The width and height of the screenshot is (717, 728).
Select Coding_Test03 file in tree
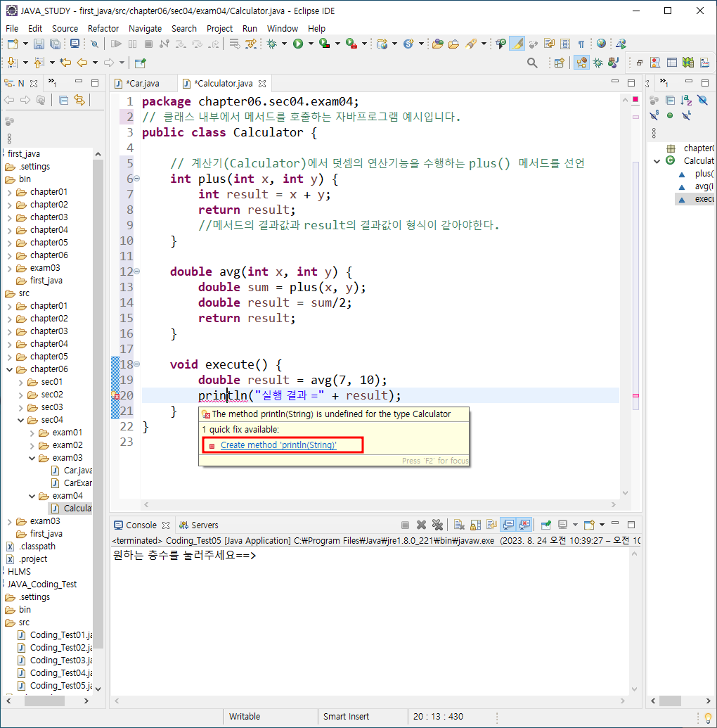coord(56,660)
